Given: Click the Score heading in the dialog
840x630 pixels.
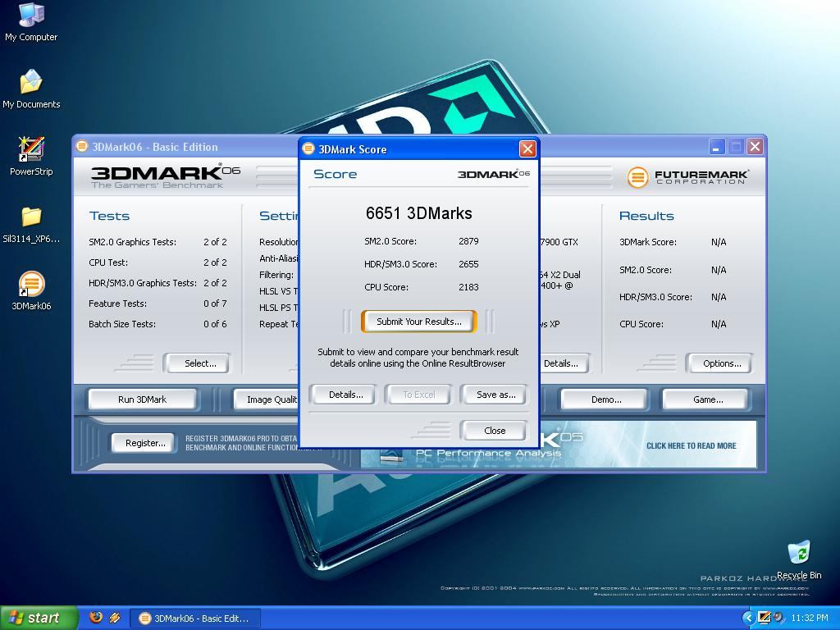Looking at the screenshot, I should click(335, 174).
